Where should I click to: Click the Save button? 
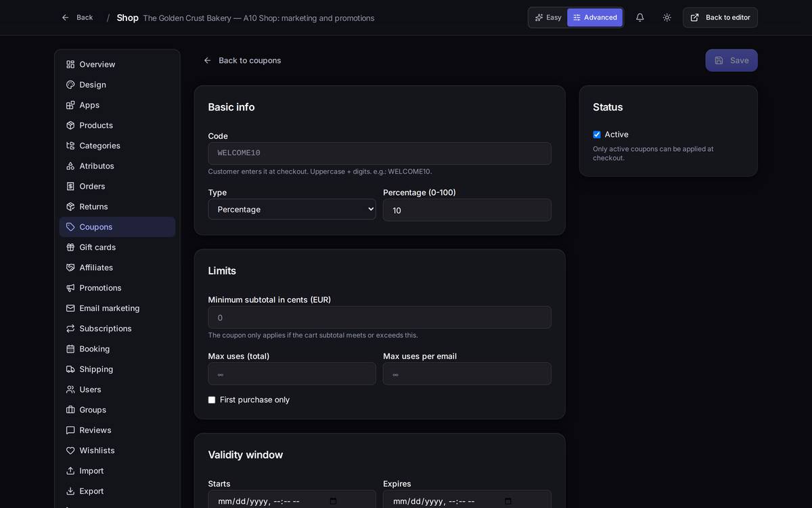coord(731,60)
